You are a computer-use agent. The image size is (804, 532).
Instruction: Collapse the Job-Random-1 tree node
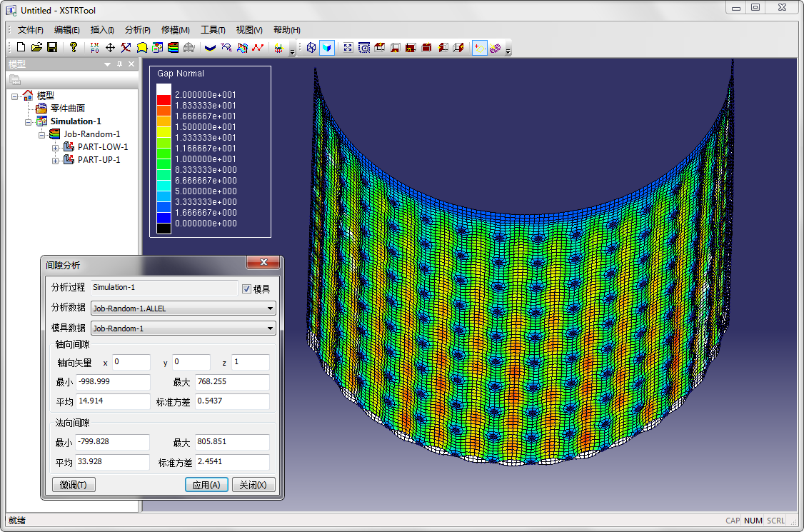[42, 134]
